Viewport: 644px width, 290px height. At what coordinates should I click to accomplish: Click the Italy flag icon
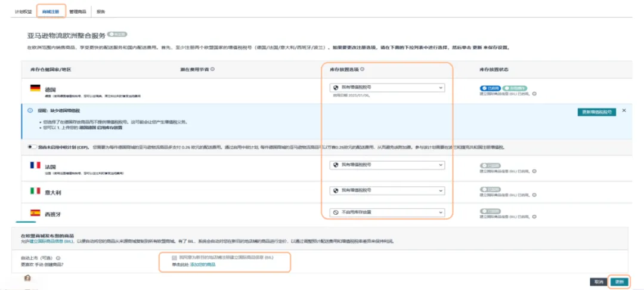point(35,191)
